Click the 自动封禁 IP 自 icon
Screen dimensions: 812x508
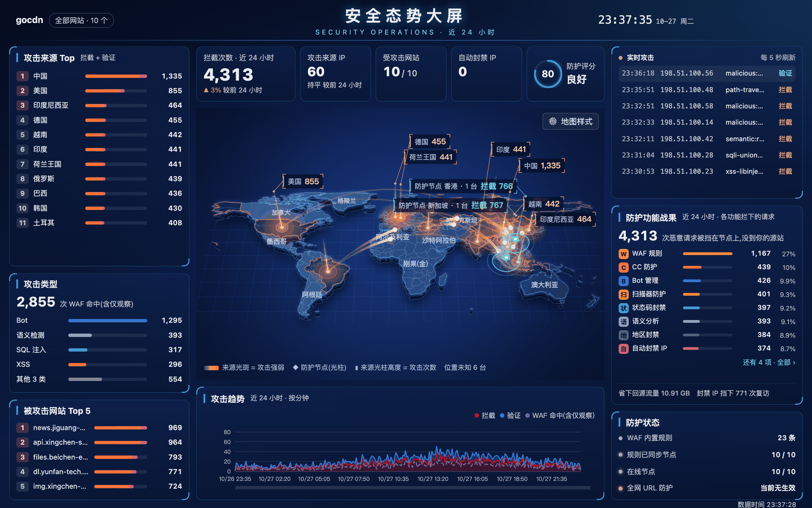point(623,349)
